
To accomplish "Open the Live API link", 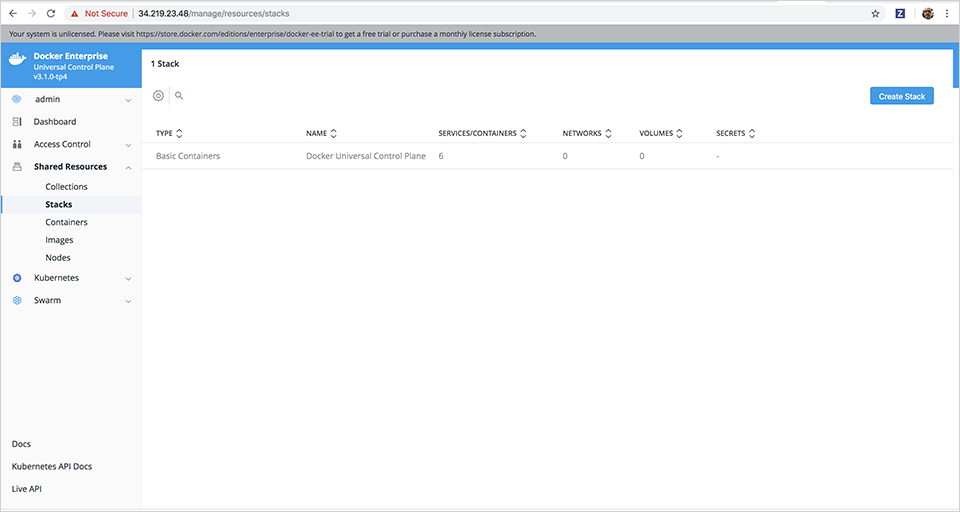I will tap(27, 489).
